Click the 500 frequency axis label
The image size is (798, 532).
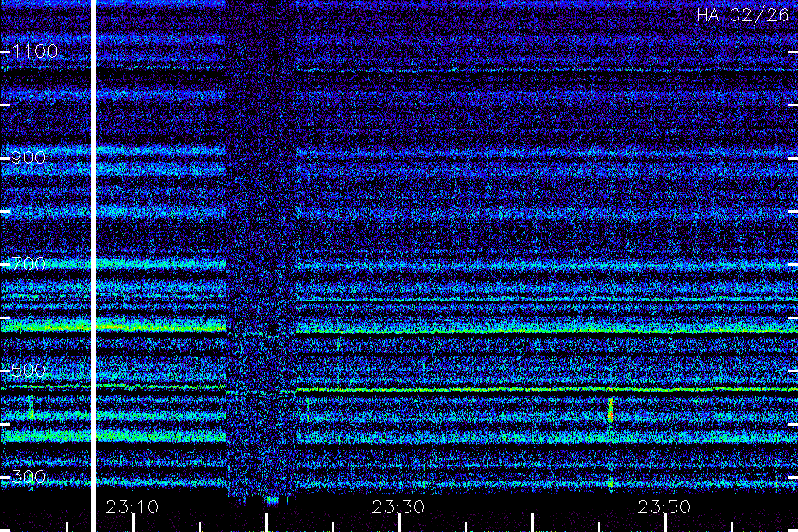click(x=28, y=370)
